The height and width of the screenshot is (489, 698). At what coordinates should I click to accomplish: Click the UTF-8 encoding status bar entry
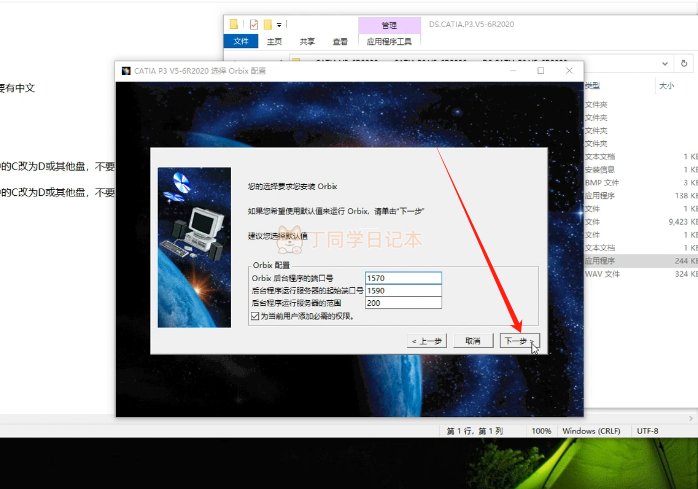pyautogui.click(x=647, y=431)
